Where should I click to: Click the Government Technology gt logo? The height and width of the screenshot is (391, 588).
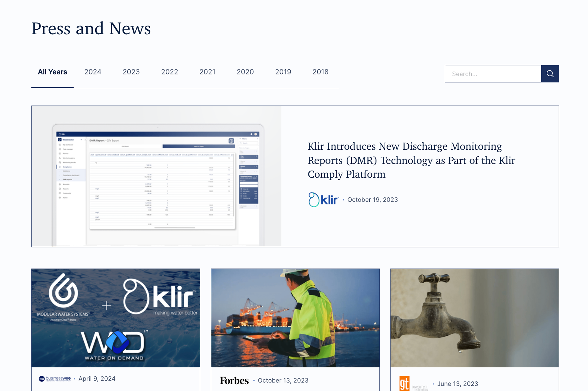(414, 384)
